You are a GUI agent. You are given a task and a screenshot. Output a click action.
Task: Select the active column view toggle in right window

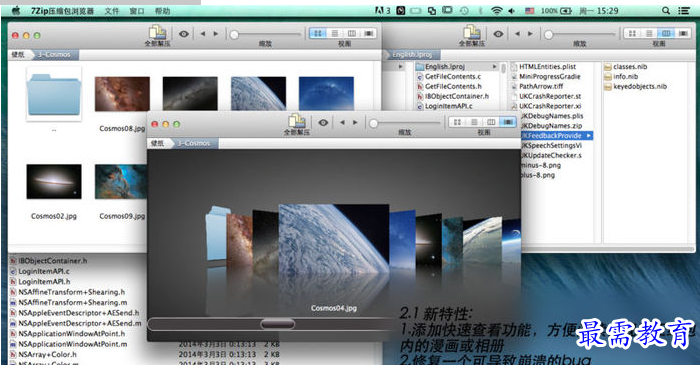(x=666, y=33)
